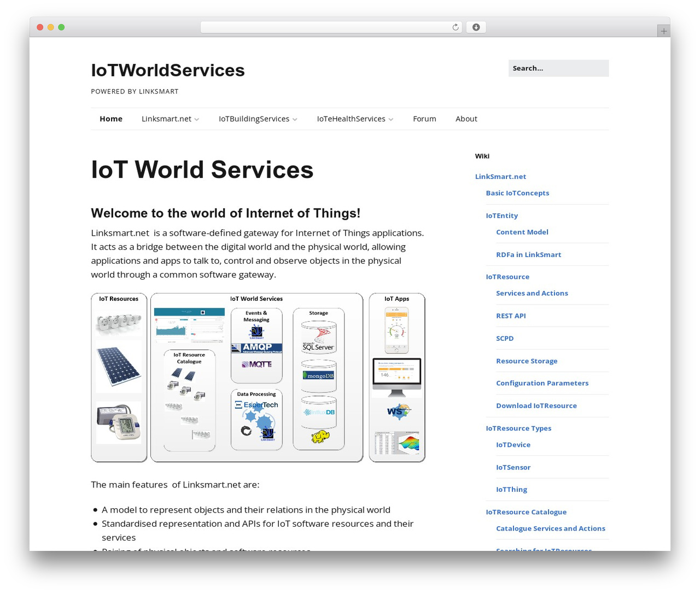Open Download IoTResource link
The height and width of the screenshot is (593, 700).
536,405
